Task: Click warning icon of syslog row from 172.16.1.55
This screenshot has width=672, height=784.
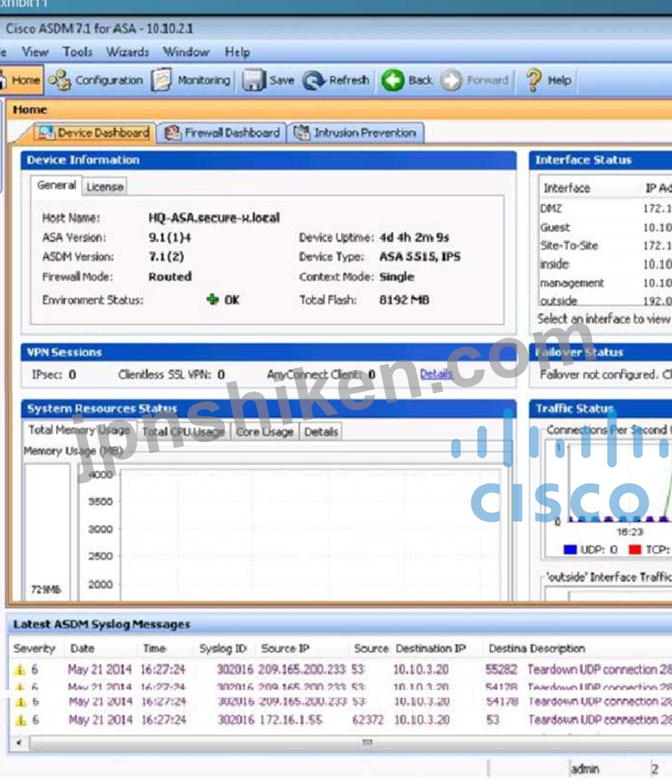Action: pos(20,721)
